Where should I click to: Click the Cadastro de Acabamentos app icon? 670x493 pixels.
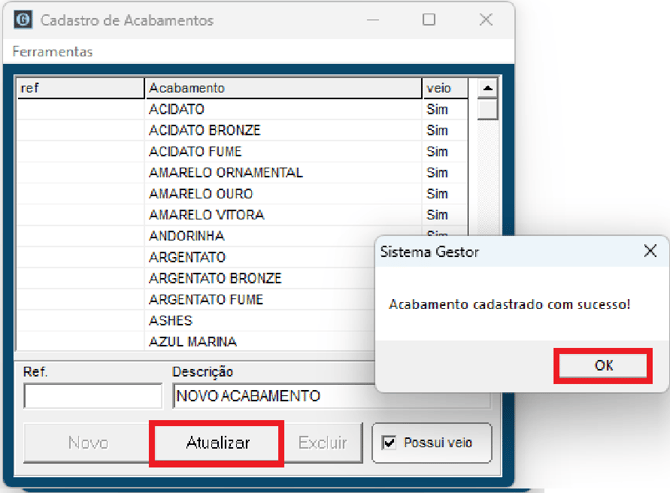(x=24, y=20)
